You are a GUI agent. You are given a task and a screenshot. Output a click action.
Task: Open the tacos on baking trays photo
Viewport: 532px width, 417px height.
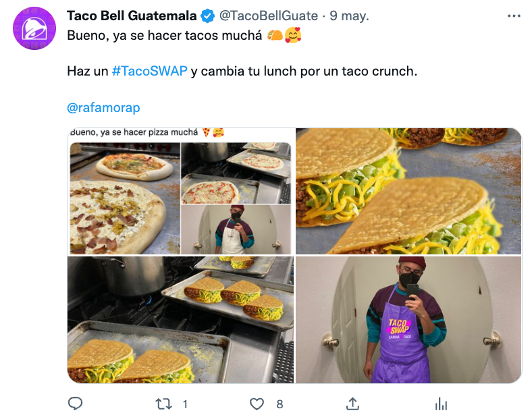click(180, 320)
